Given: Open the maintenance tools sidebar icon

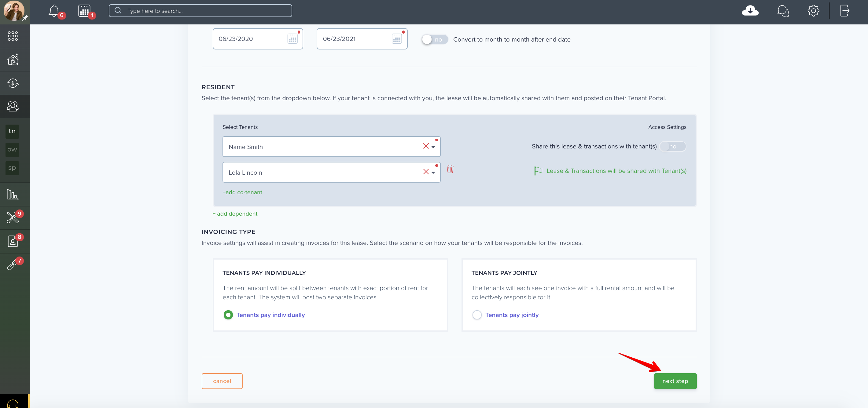Looking at the screenshot, I should [x=13, y=217].
